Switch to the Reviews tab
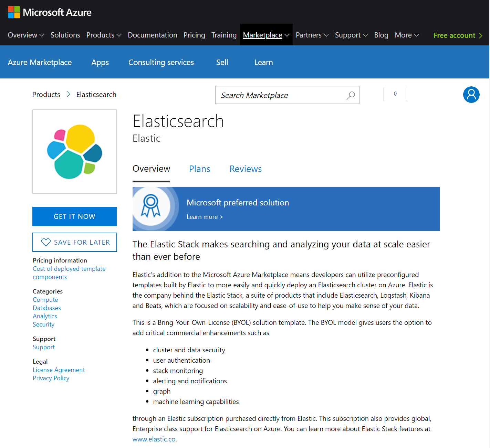This screenshot has height=448, width=490. 246,169
